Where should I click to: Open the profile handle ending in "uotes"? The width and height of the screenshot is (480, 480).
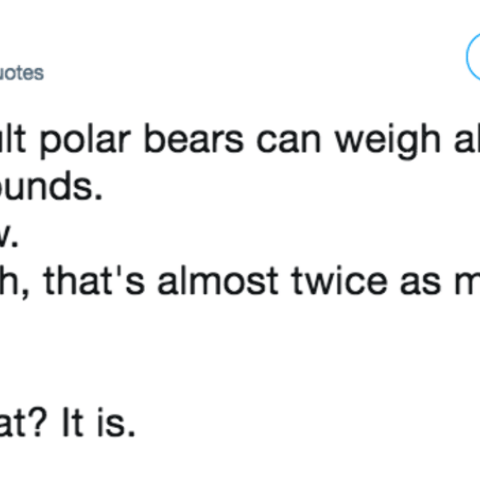pos(22,73)
